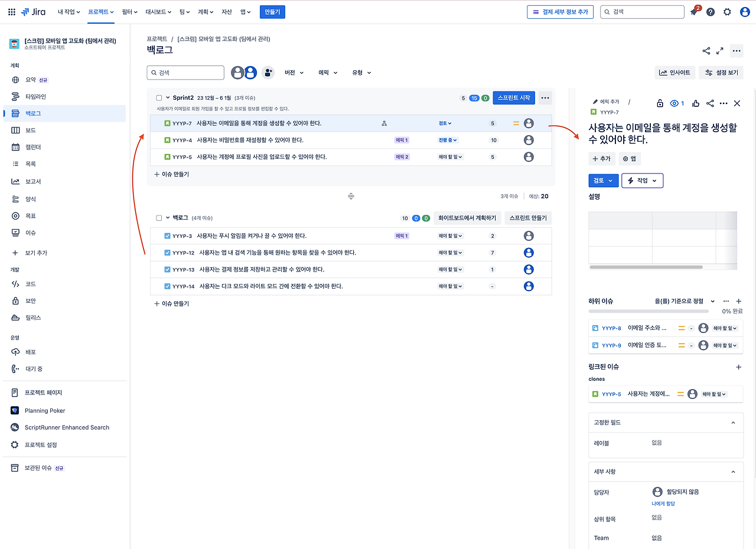Open the Jira app switcher grid icon
The width and height of the screenshot is (756, 549).
12,12
